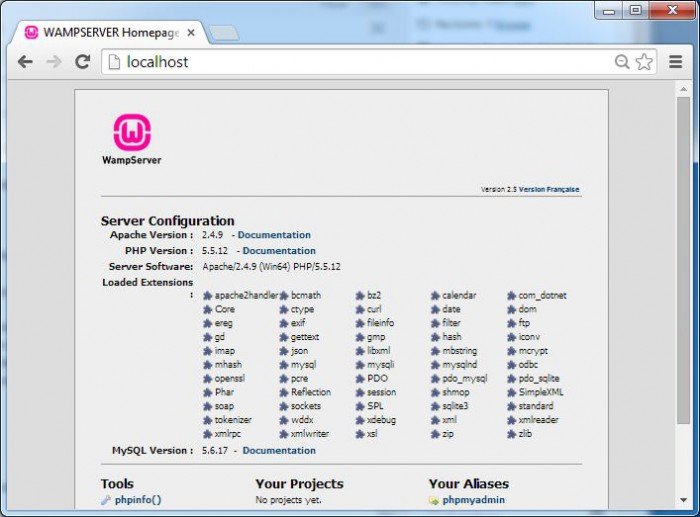Viewport: 700px width, 517px height.
Task: Minimize the Chrome window
Action: 608,11
